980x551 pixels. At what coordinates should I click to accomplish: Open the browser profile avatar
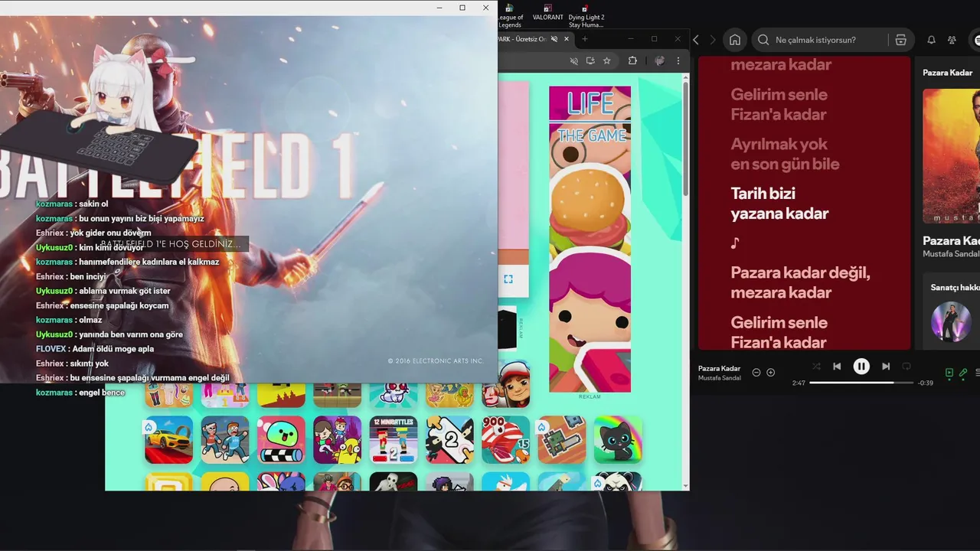point(659,60)
